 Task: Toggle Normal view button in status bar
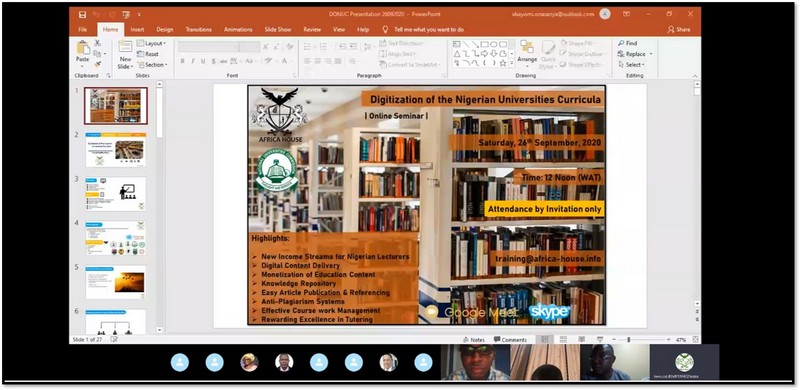pyautogui.click(x=544, y=339)
